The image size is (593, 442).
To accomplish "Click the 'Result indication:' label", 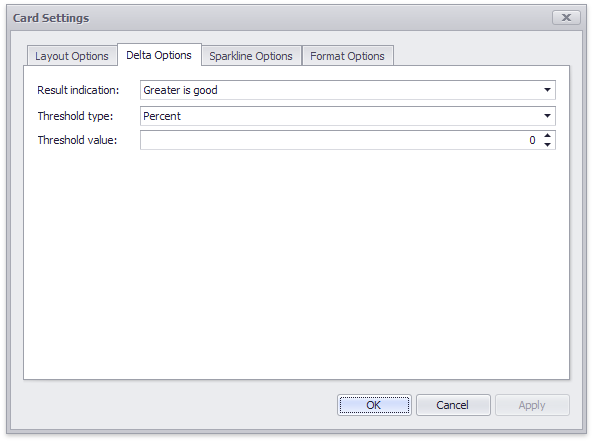I will pos(78,90).
